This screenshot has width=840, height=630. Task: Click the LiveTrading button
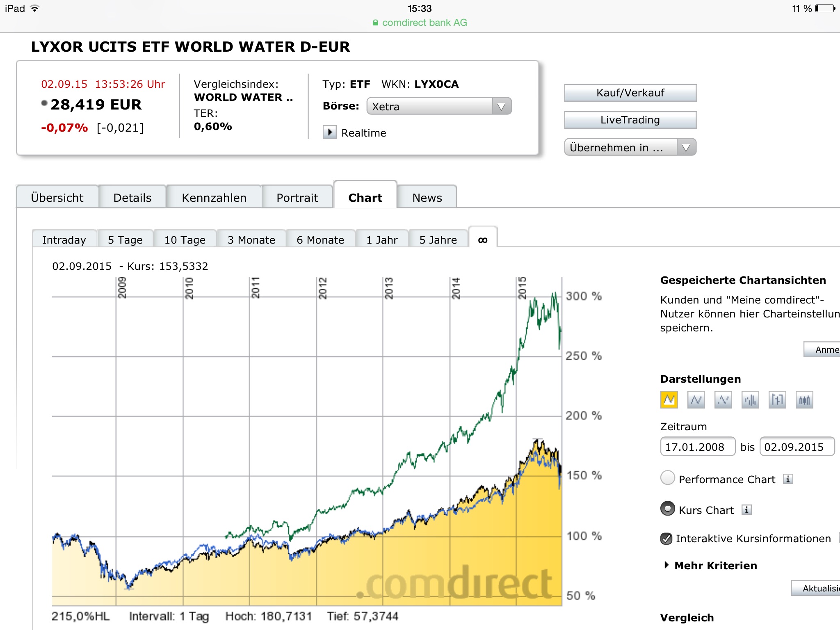click(x=630, y=120)
